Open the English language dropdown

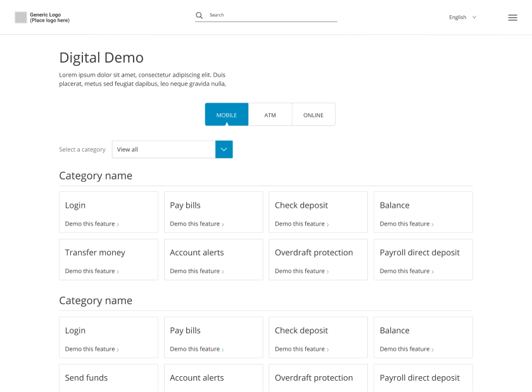pyautogui.click(x=462, y=17)
